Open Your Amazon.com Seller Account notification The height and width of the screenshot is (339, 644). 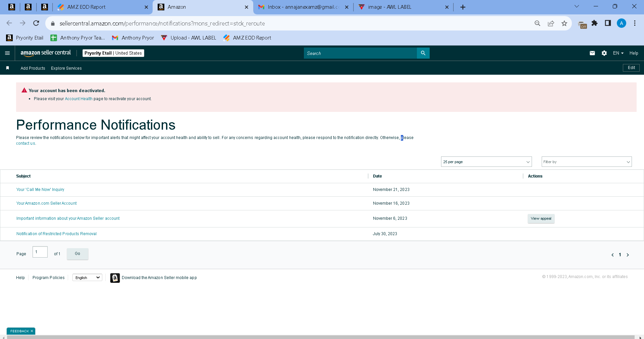46,203
